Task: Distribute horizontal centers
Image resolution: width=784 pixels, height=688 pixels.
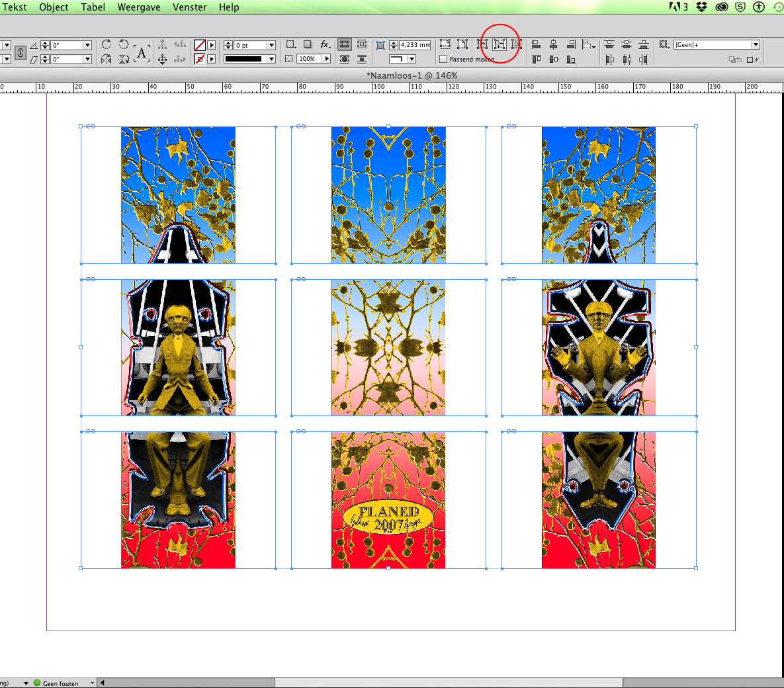Action: pyautogui.click(x=627, y=60)
